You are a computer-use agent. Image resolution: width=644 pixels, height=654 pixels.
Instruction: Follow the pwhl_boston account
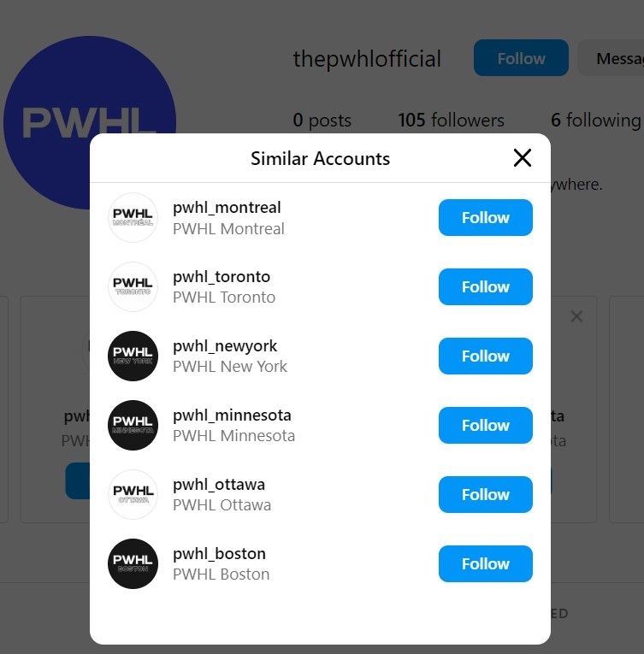(485, 564)
